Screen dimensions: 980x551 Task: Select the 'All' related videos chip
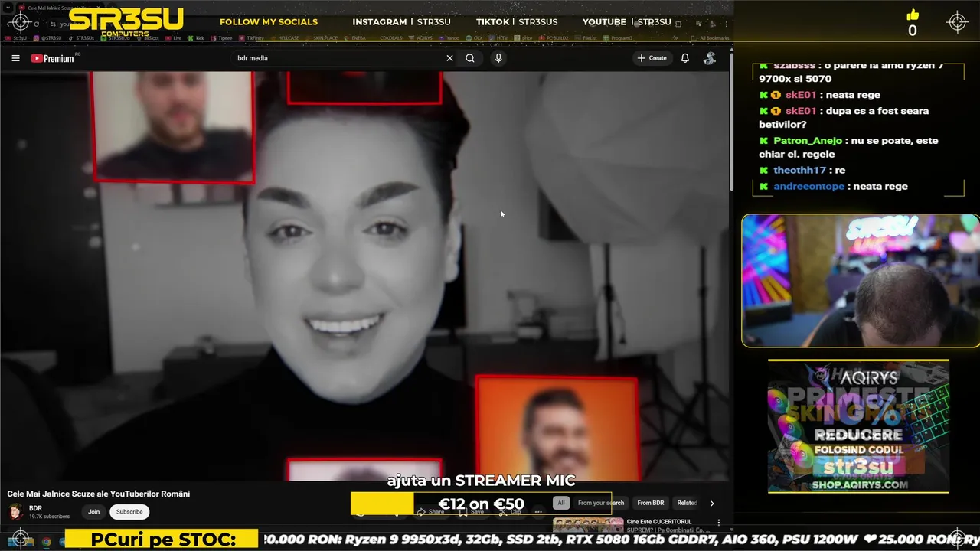561,503
